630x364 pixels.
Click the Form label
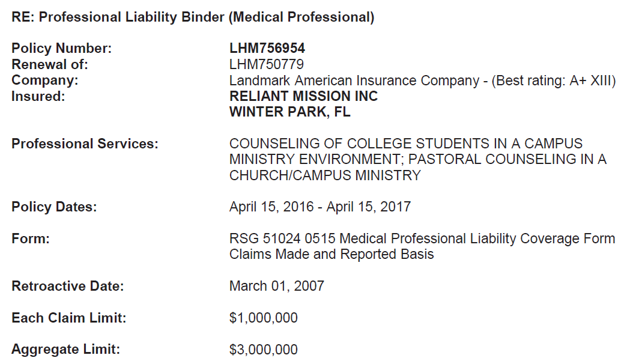coord(30,238)
